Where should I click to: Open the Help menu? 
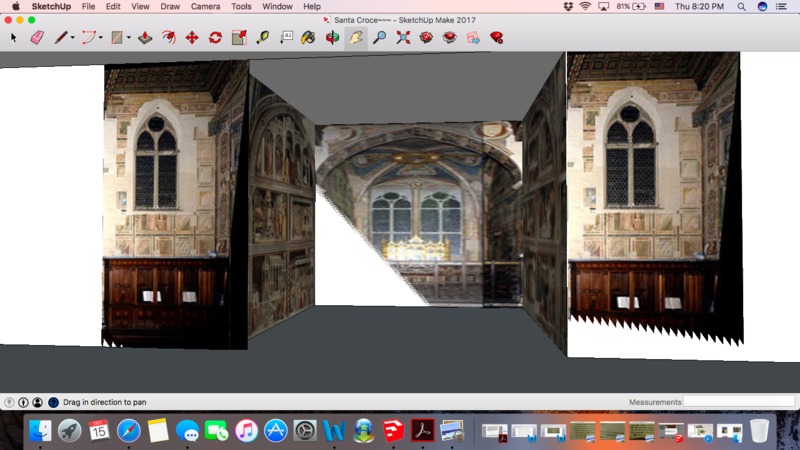tap(312, 7)
